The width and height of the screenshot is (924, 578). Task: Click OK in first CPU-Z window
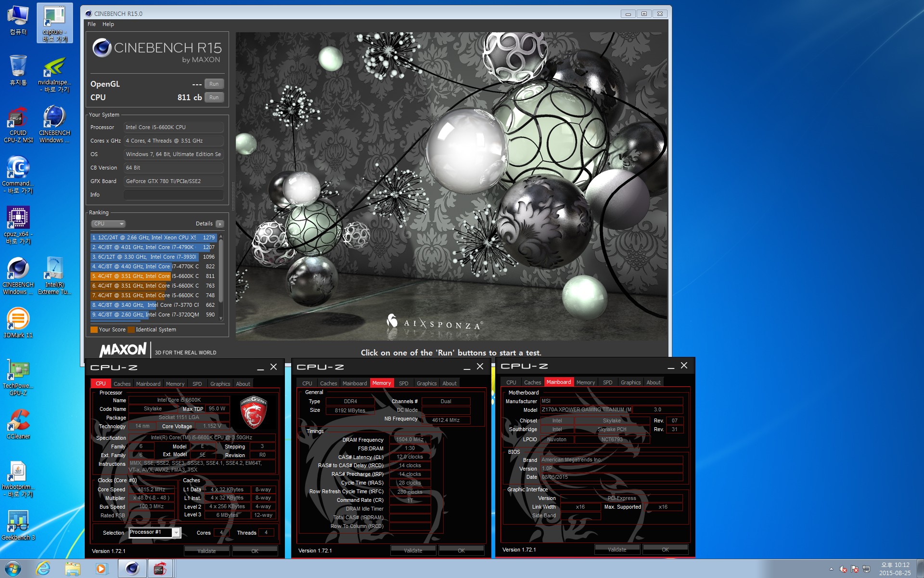(255, 551)
